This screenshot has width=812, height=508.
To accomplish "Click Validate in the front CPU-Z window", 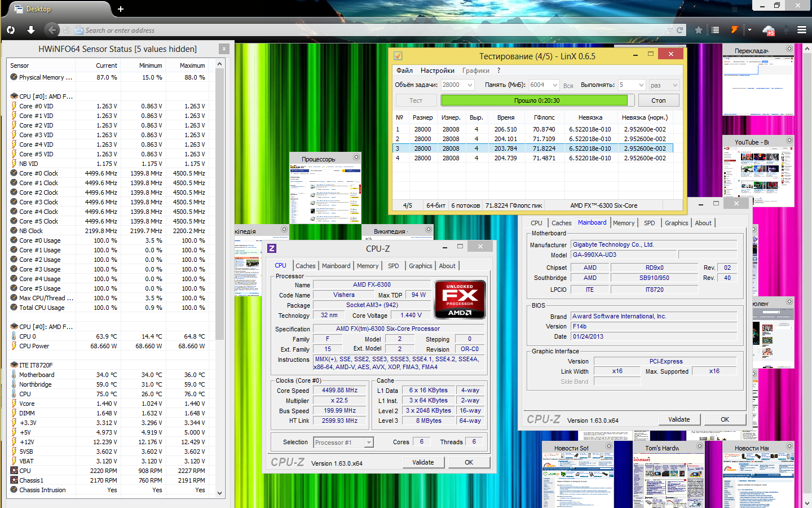I will (423, 462).
